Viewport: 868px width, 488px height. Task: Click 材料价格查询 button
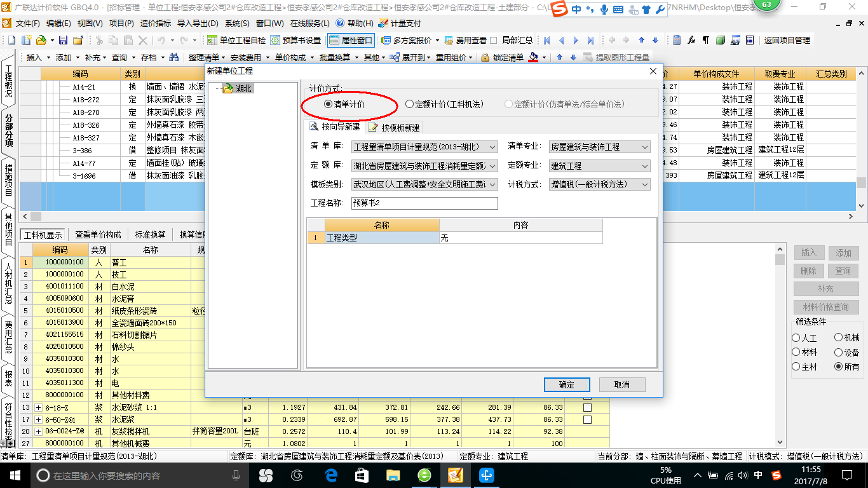pyautogui.click(x=825, y=307)
